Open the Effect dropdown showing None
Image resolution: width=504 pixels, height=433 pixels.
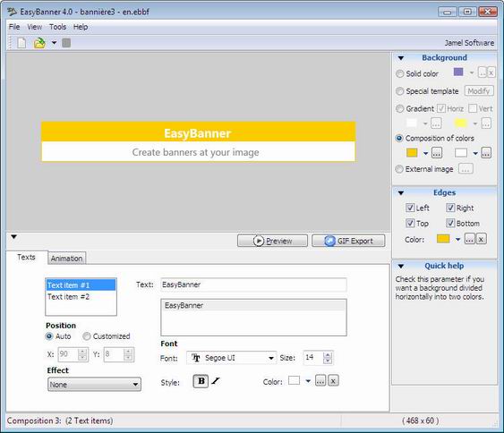94,384
